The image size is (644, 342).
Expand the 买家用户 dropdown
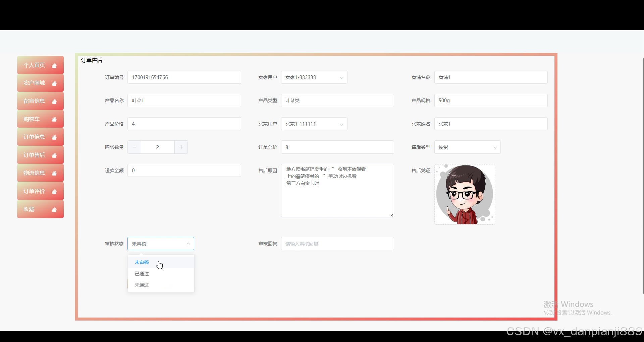(314, 124)
